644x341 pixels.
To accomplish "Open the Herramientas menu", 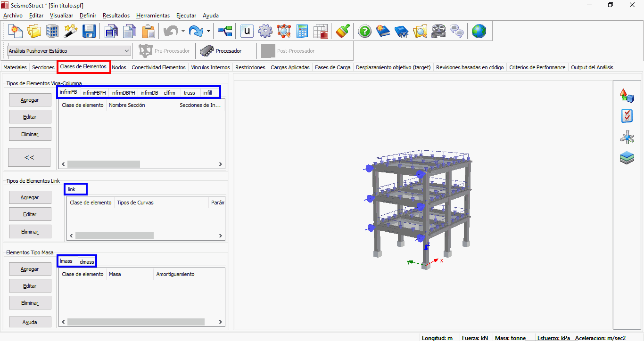I will pos(153,16).
